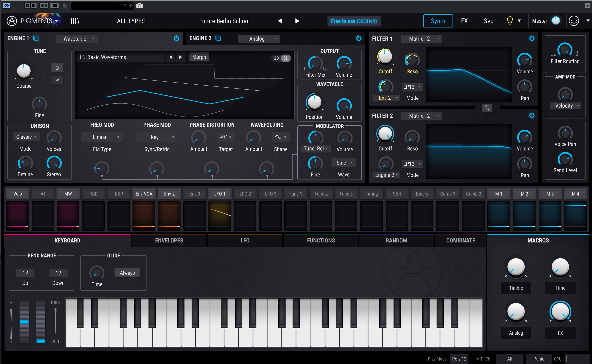Screen dimensions: 592x364
Task: Toggle Filter 2 power button
Action: click(532, 115)
